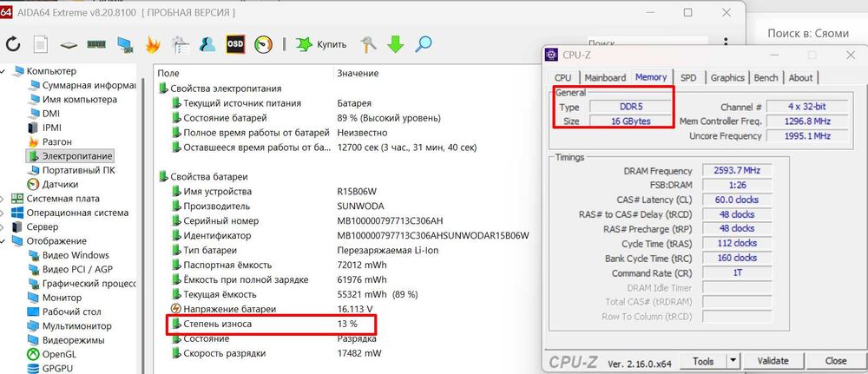Open the GPGPU tree item
The width and height of the screenshot is (868, 374).
49,369
